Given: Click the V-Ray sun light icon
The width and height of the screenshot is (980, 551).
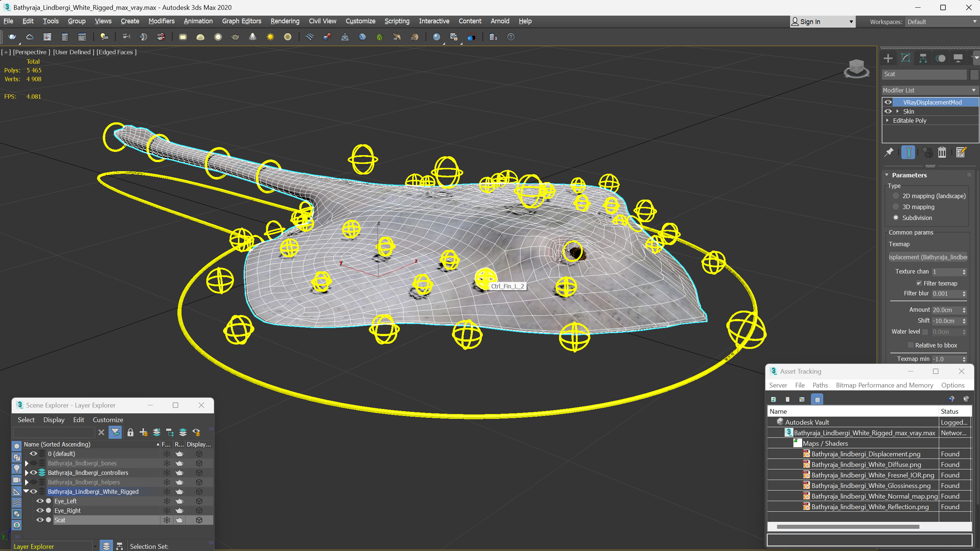Looking at the screenshot, I should 270,37.
